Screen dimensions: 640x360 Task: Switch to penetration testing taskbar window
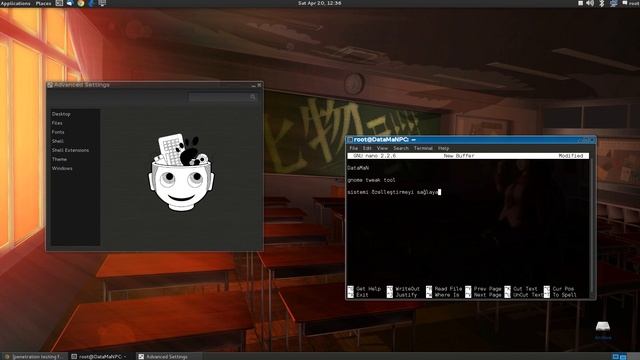point(33,357)
